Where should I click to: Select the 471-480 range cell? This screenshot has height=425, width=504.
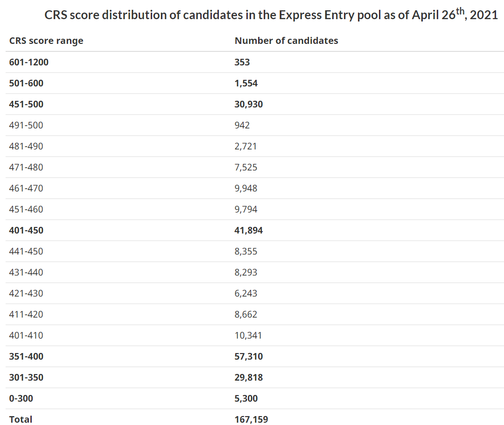click(26, 167)
